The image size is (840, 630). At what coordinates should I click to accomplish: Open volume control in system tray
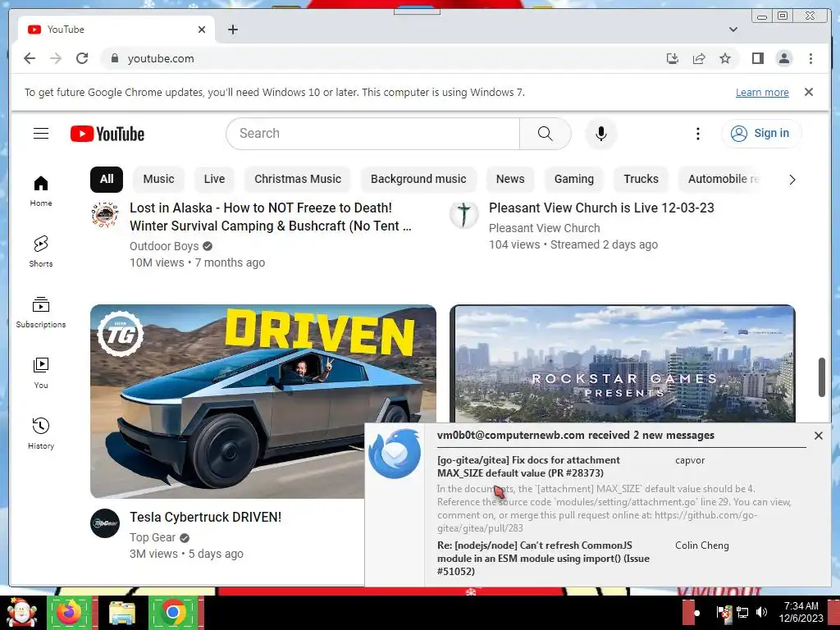(x=761, y=612)
